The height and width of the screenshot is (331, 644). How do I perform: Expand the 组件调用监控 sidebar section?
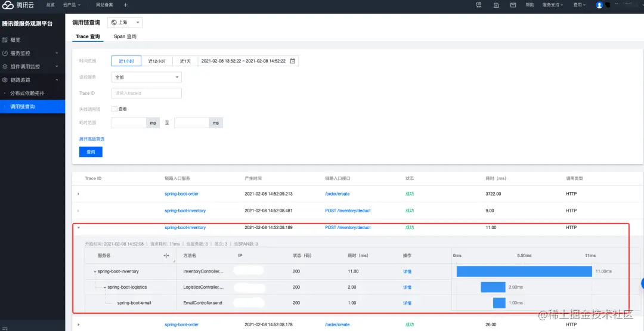[57, 67]
